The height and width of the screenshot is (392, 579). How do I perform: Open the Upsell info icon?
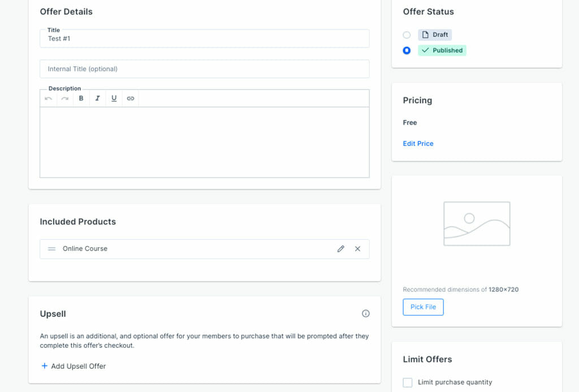pos(366,314)
